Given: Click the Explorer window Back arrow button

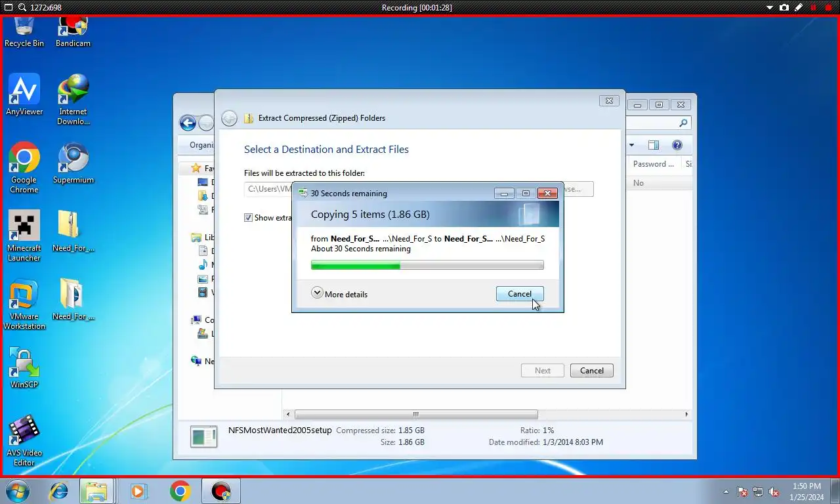Looking at the screenshot, I should pos(188,123).
